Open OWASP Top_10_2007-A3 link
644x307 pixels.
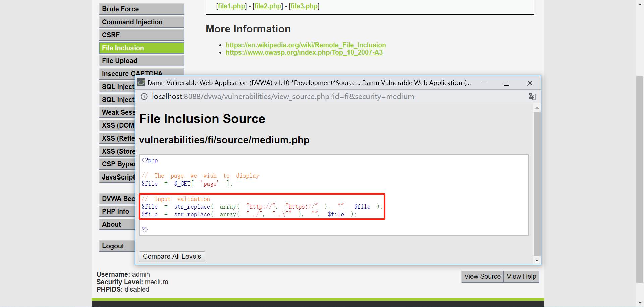[x=304, y=52]
